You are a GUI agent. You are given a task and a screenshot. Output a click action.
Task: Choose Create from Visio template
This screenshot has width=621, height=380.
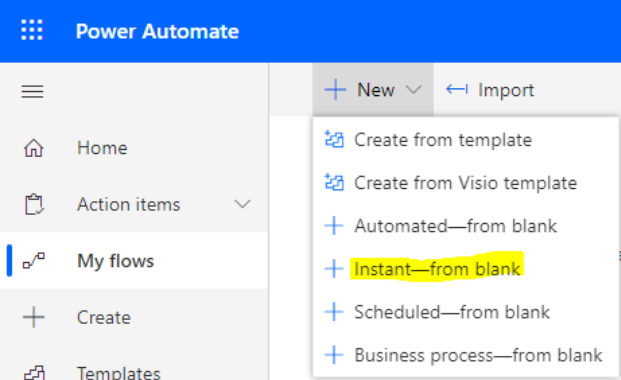point(466,183)
